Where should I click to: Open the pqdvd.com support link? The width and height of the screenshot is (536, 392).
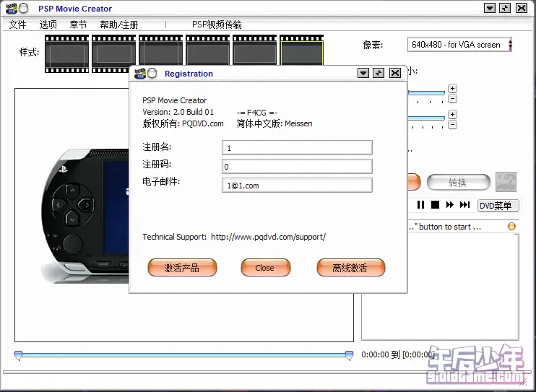point(268,237)
